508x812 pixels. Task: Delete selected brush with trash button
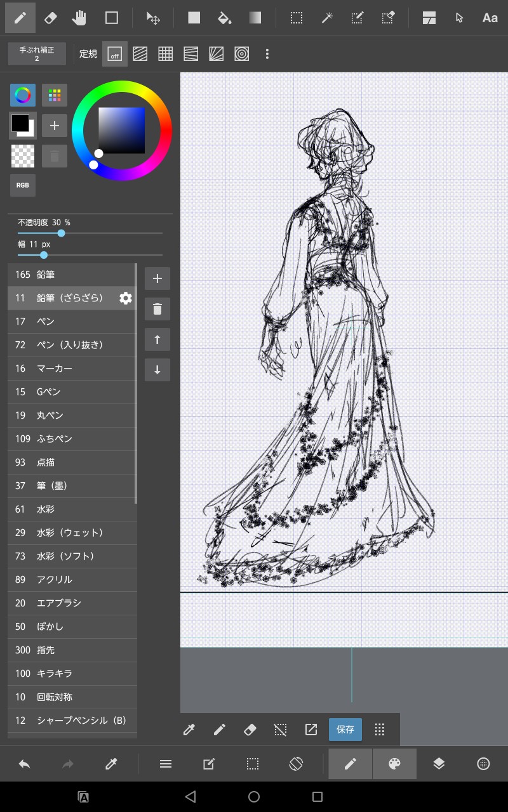157,309
